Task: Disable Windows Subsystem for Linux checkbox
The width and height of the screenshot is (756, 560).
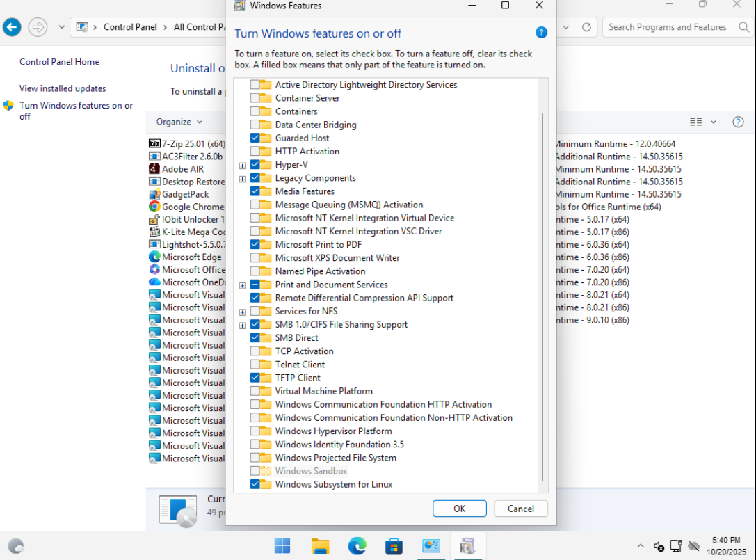Action: (x=255, y=484)
